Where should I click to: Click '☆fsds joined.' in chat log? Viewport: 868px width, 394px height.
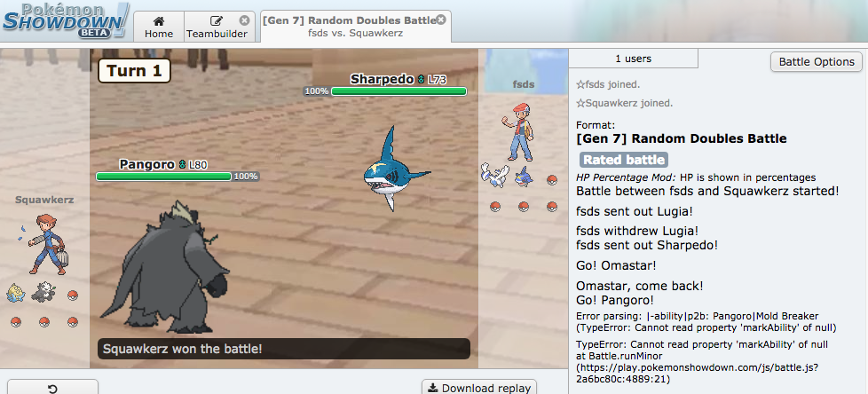[x=608, y=84]
